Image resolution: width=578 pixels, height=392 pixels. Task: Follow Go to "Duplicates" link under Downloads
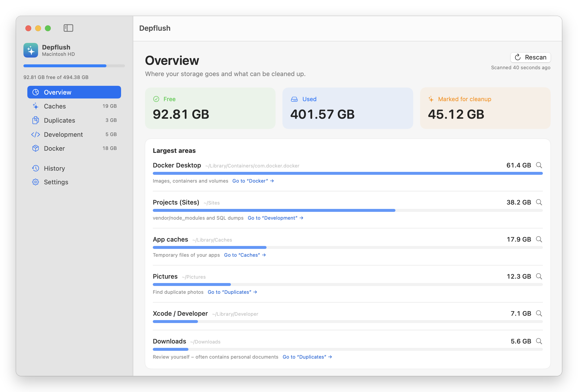click(x=307, y=357)
